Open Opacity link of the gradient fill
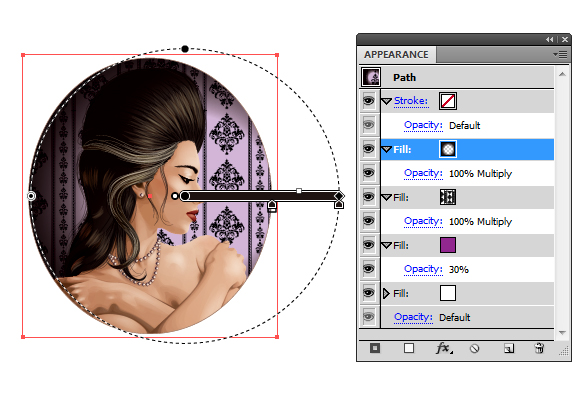Screen dimensions: 579x393 point(423,173)
